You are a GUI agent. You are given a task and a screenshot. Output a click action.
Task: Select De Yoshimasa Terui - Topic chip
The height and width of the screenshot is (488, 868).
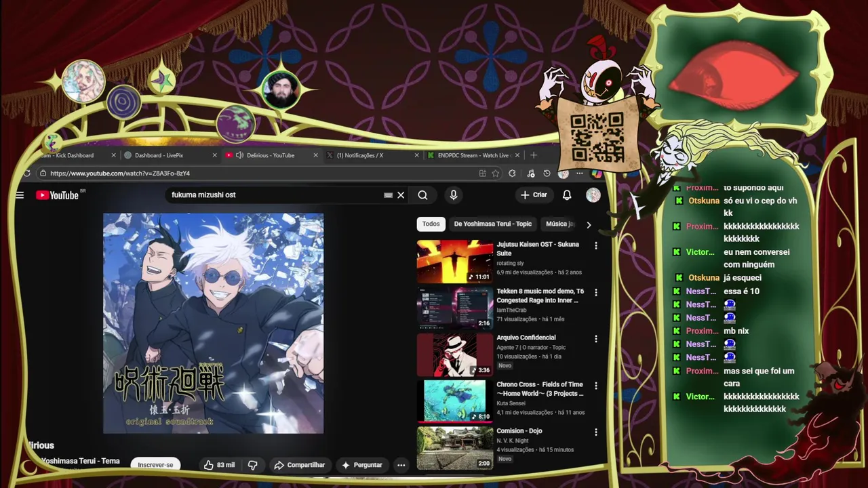493,224
